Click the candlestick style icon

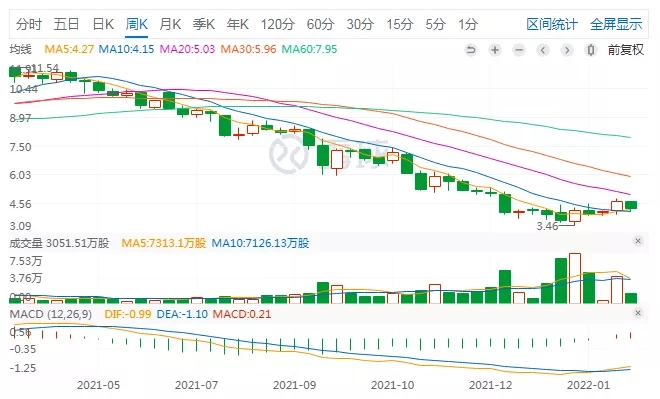pyautogui.click(x=591, y=51)
